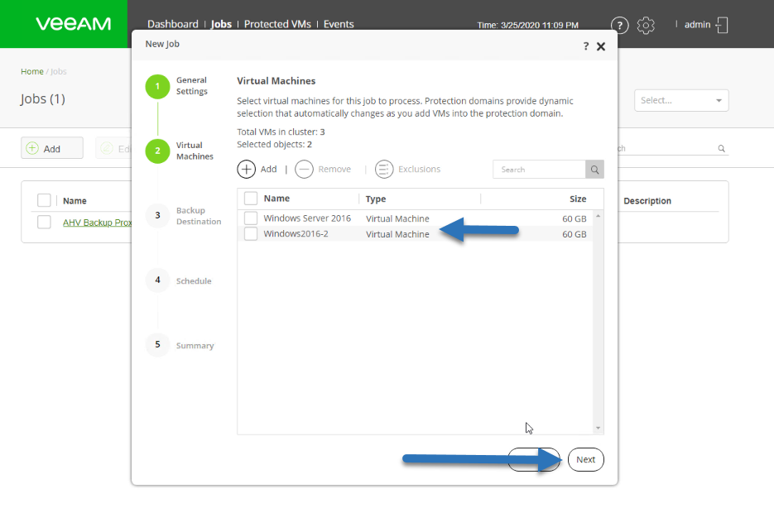Click the Exclusions text button
Image resolution: width=774 pixels, height=532 pixels.
click(419, 170)
